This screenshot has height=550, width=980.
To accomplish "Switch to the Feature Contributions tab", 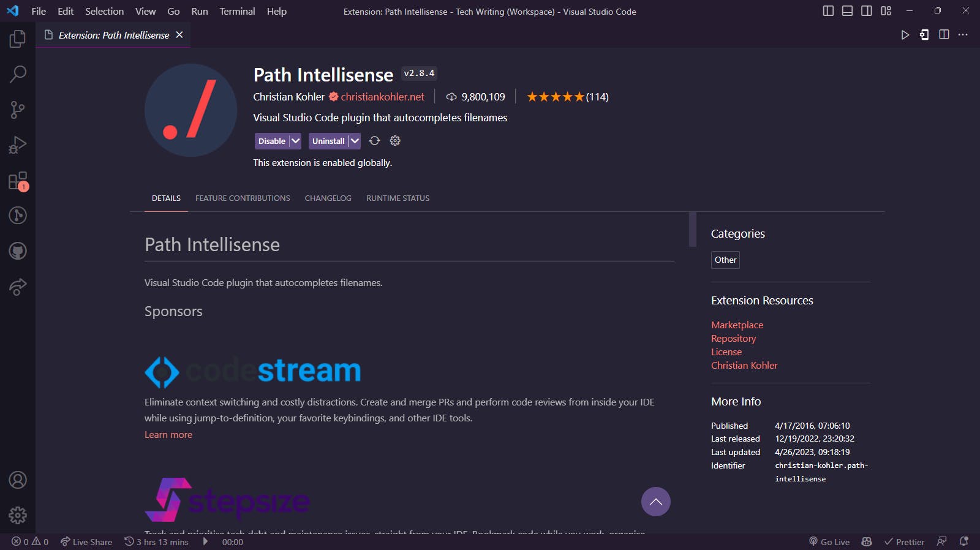I will coord(243,198).
